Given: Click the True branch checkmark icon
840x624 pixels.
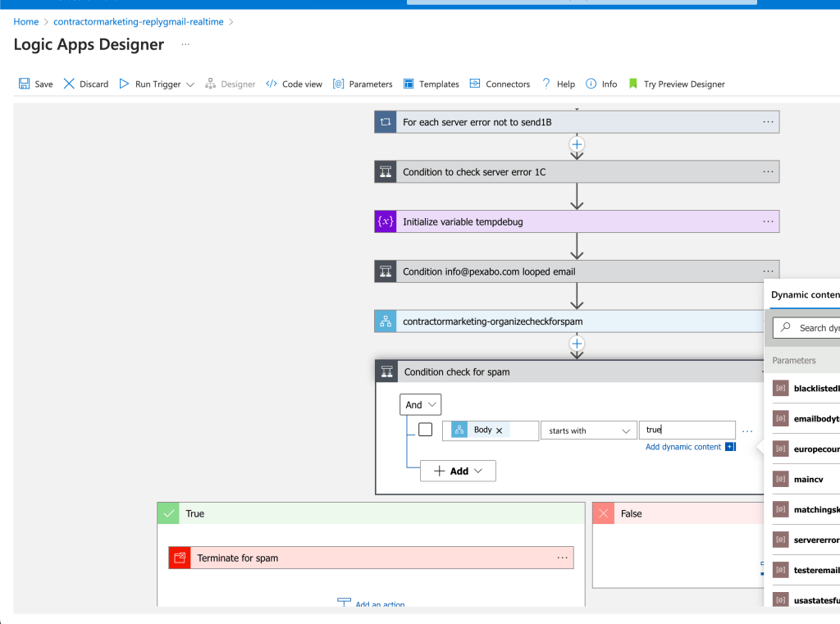Looking at the screenshot, I should pyautogui.click(x=168, y=513).
